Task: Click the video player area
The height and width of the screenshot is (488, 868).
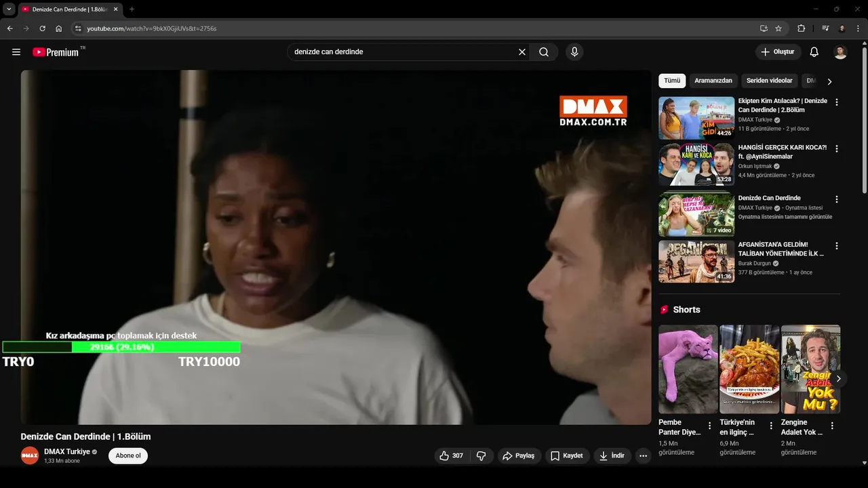Action: [x=336, y=247]
